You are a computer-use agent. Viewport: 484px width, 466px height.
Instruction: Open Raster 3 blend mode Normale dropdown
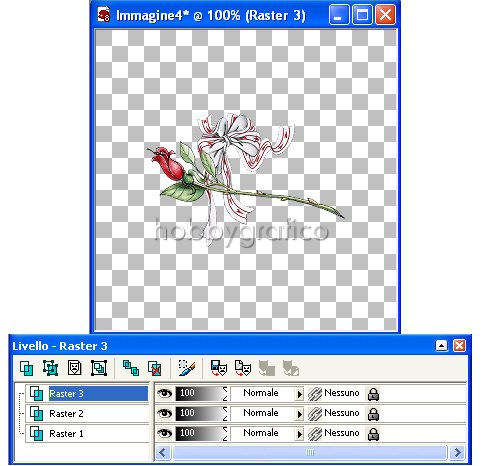[299, 394]
